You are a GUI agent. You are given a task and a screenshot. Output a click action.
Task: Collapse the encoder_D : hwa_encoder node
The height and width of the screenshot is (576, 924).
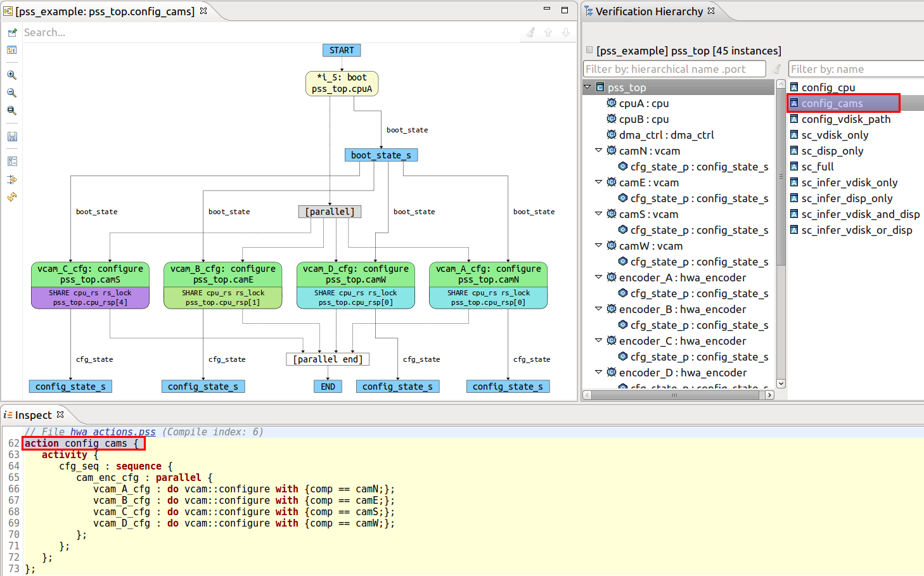pos(599,372)
